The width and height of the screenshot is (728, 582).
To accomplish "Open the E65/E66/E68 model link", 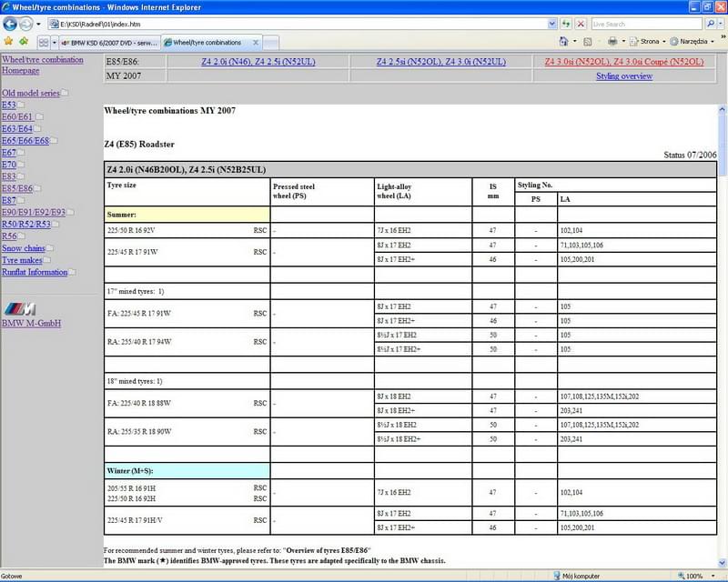I will [x=25, y=141].
